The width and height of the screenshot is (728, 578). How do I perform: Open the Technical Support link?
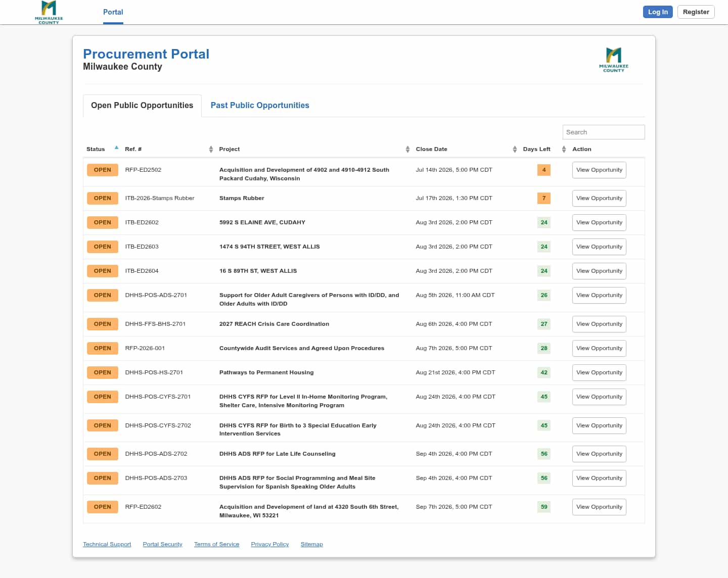(107, 544)
